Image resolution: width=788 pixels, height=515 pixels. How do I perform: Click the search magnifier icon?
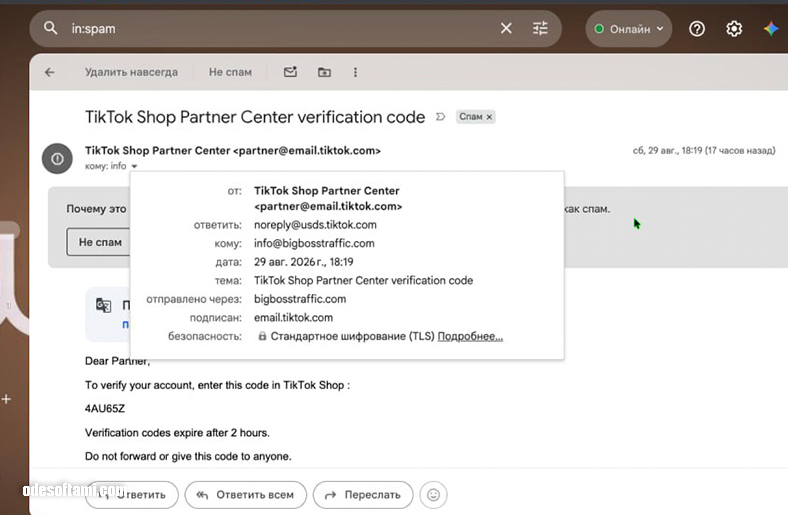coord(50,28)
